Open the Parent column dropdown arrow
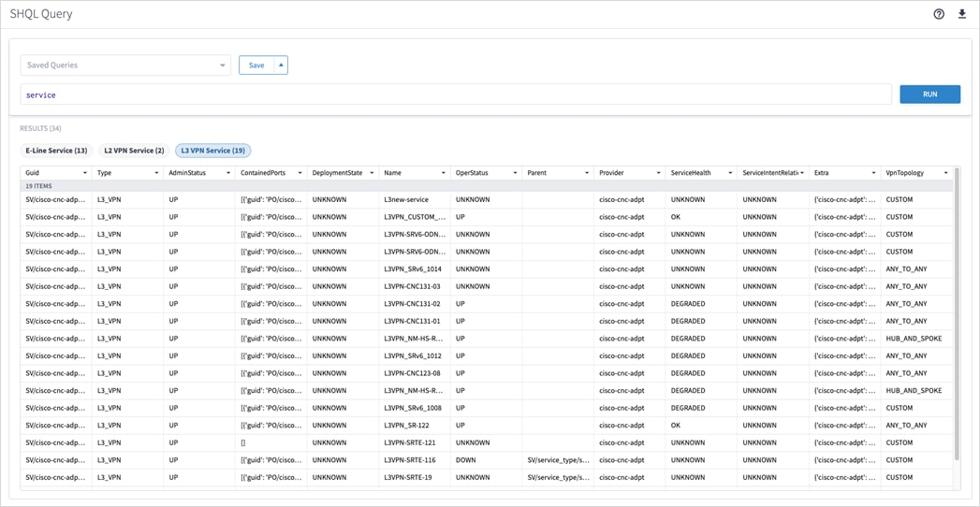The image size is (980, 507). click(587, 172)
